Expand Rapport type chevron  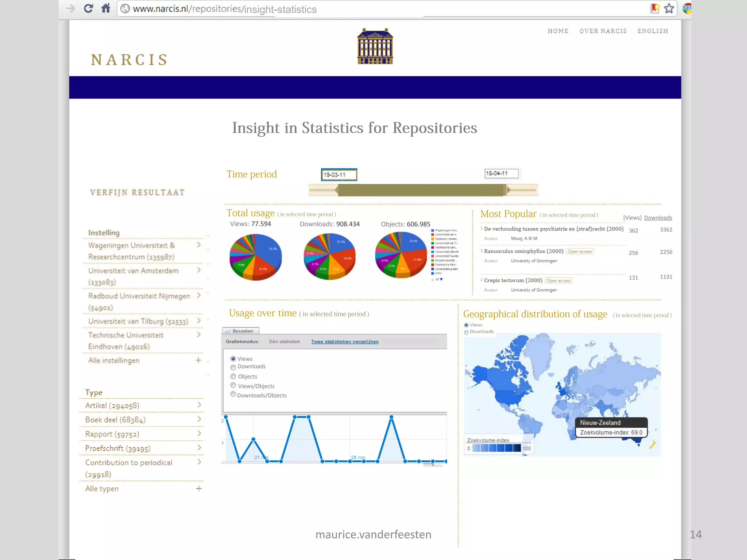pos(199,433)
